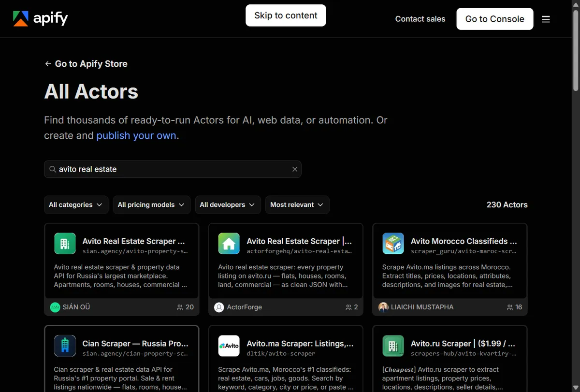Click the sian.agency/cian-property-sc... slug
This screenshot has height=392, width=580.
[135, 354]
